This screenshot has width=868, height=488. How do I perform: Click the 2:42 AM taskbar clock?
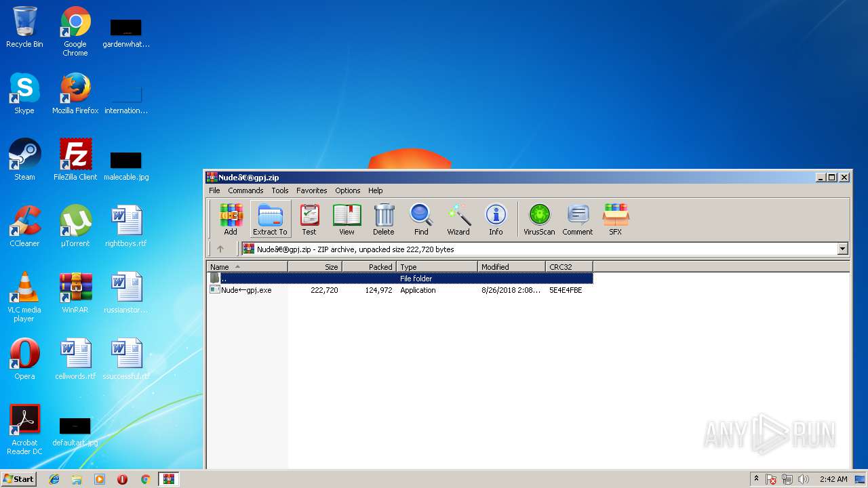pyautogui.click(x=833, y=479)
